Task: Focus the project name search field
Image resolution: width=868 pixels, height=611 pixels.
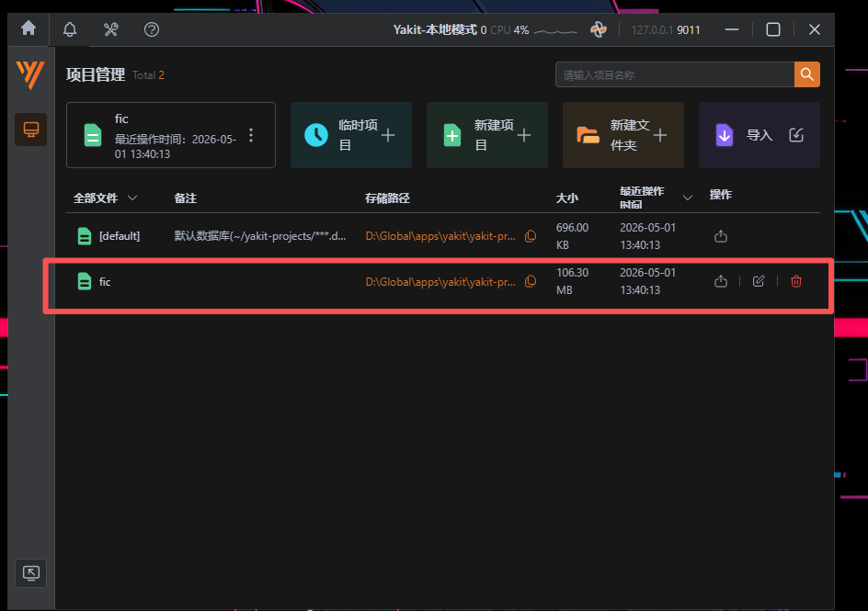Action: pyautogui.click(x=675, y=74)
